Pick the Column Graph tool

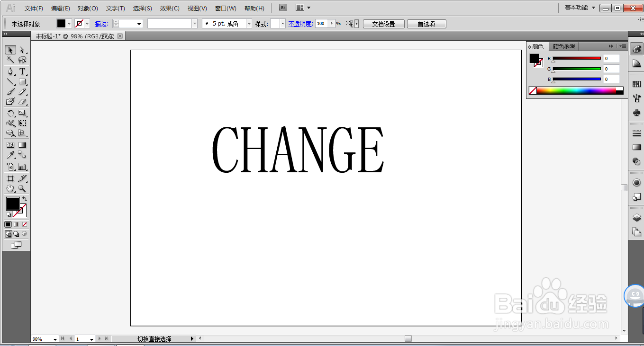[x=22, y=167]
